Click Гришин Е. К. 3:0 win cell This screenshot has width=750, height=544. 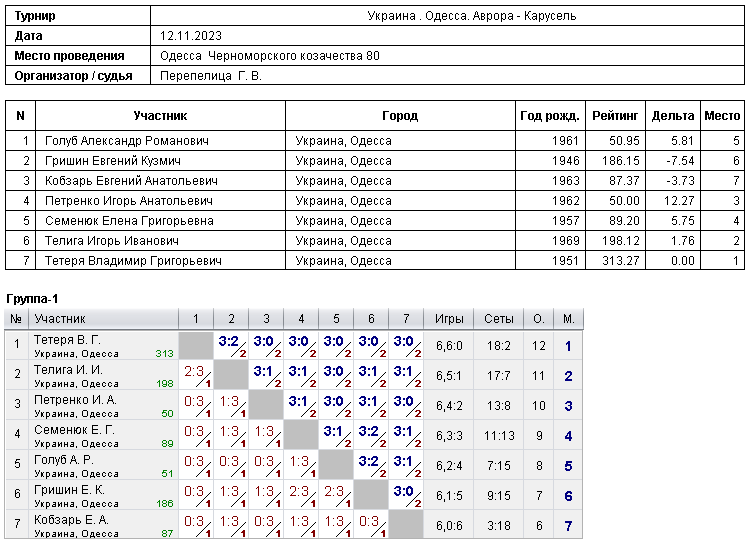406,495
